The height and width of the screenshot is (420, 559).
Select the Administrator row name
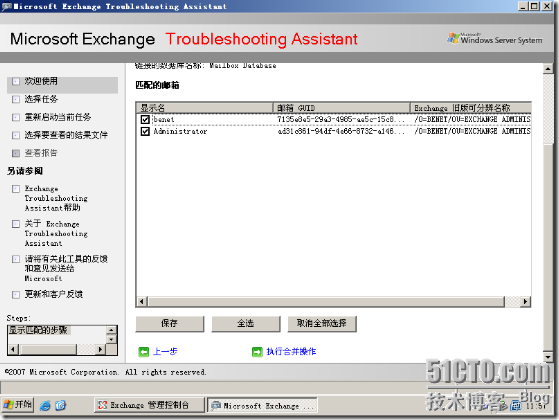click(180, 132)
